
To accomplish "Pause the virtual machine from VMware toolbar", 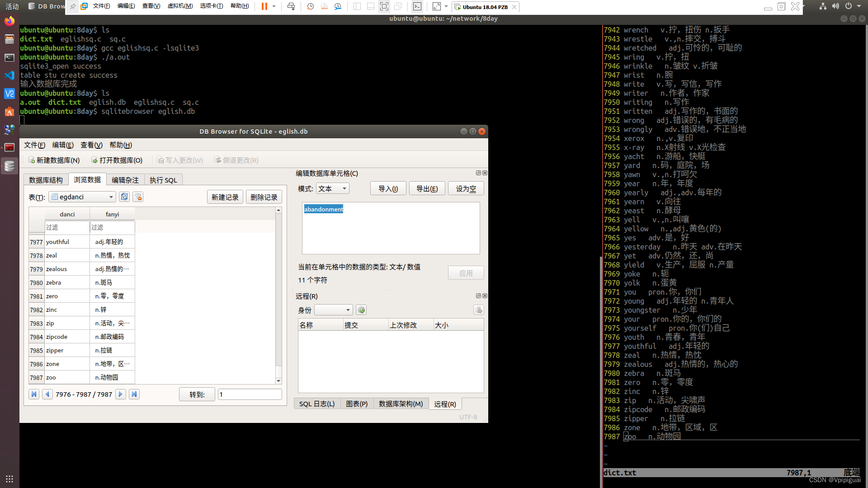I will click(264, 6).
